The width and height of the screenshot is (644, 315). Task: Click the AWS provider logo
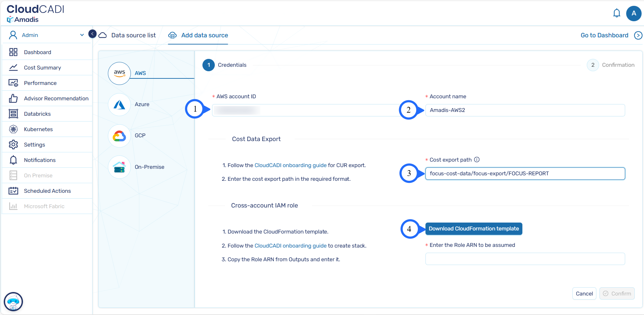point(119,73)
